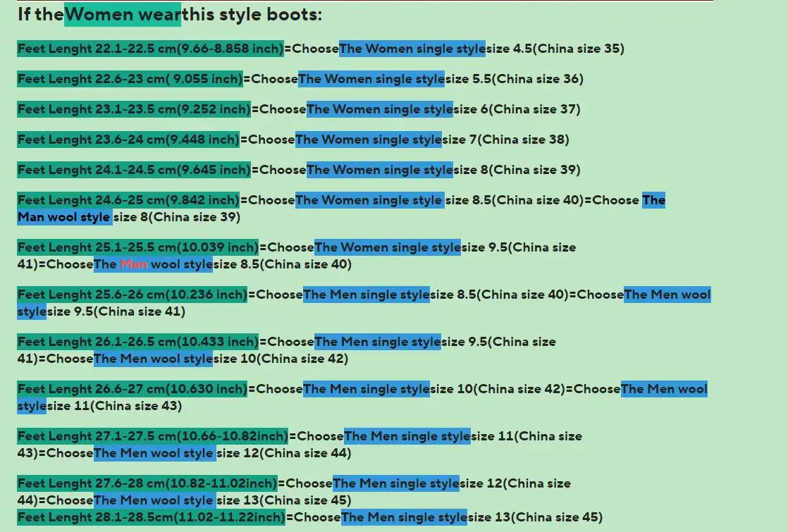Select the 'Feet Lenght 22.6-23 cm( 9.055 inch)' row highlight
This screenshot has width=788, height=532.
tap(130, 79)
